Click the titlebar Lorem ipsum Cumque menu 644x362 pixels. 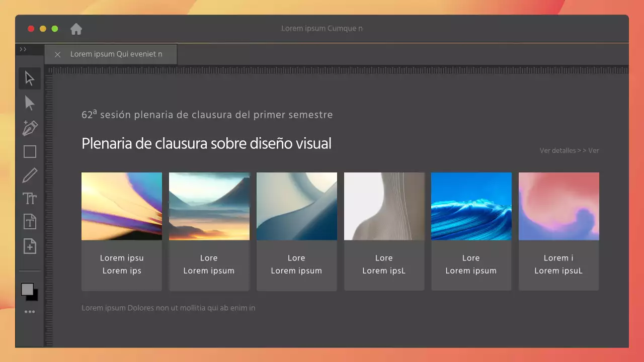tap(321, 29)
